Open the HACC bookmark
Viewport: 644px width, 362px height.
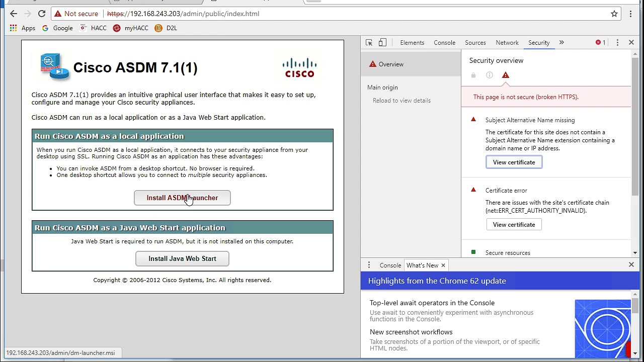point(93,28)
